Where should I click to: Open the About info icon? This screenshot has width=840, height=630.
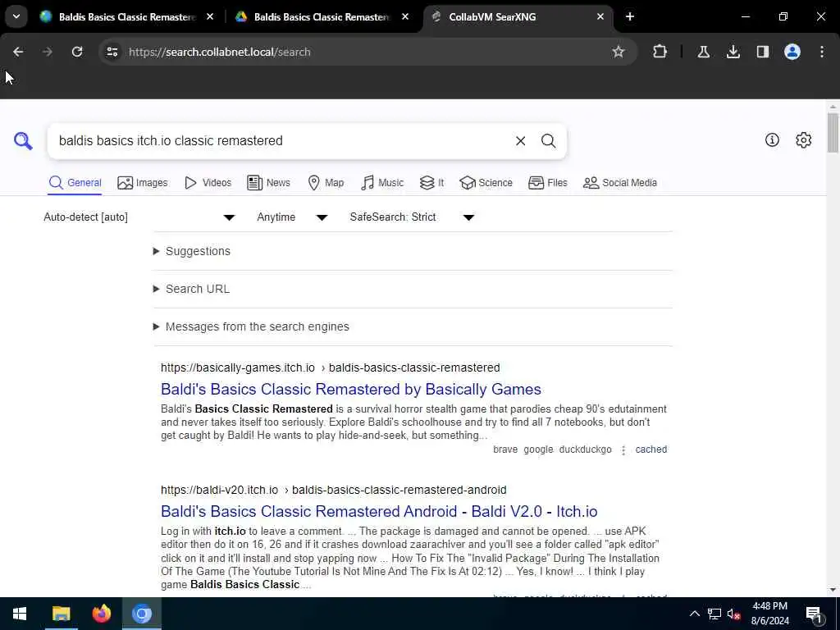pos(772,140)
